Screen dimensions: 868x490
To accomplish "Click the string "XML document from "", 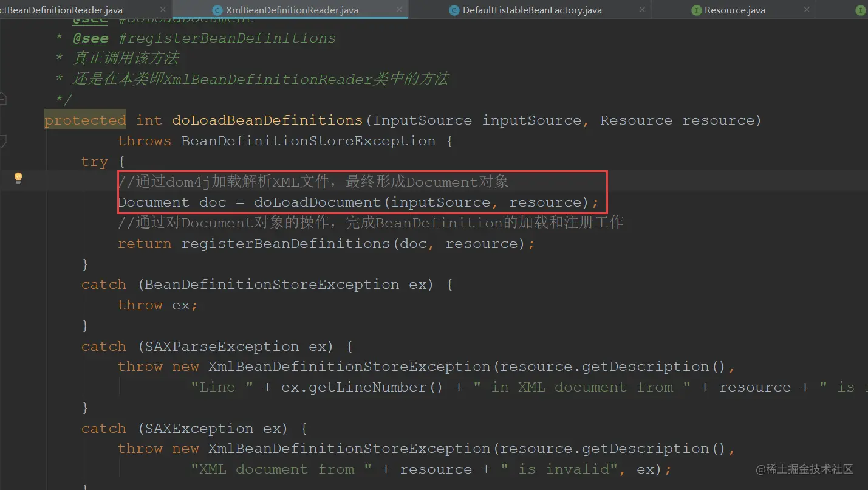I will pos(282,469).
